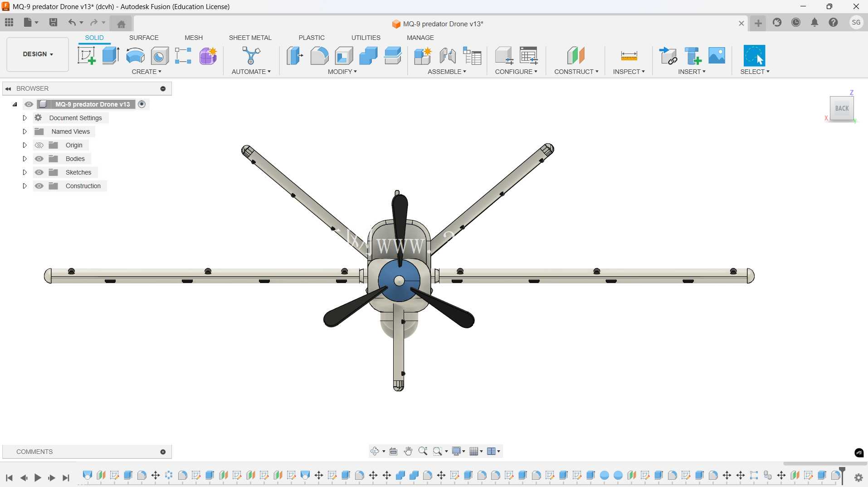Viewport: 868px width, 487px height.
Task: Expand the Sketches folder
Action: click(x=25, y=172)
